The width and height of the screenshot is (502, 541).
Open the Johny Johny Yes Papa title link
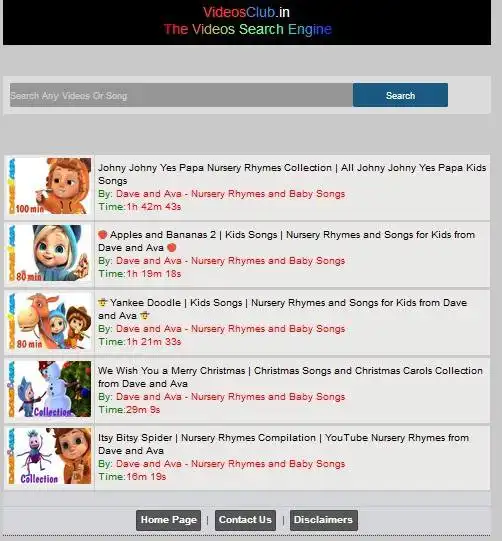[292, 174]
